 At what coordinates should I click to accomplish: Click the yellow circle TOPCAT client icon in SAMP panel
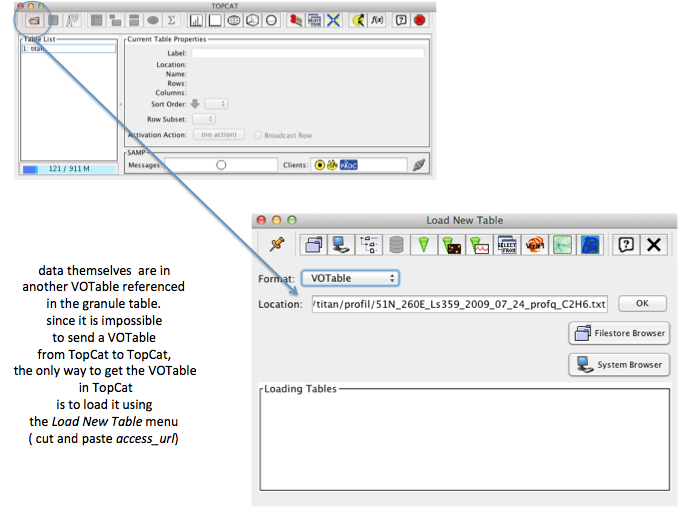point(320,165)
